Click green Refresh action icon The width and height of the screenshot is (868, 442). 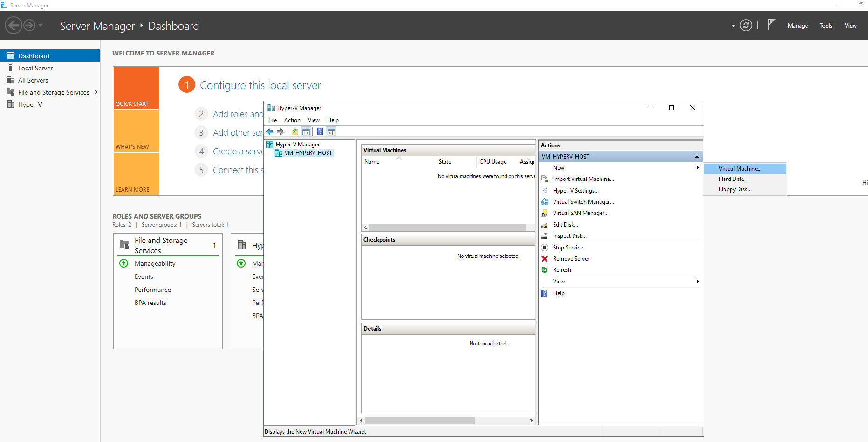tap(545, 270)
